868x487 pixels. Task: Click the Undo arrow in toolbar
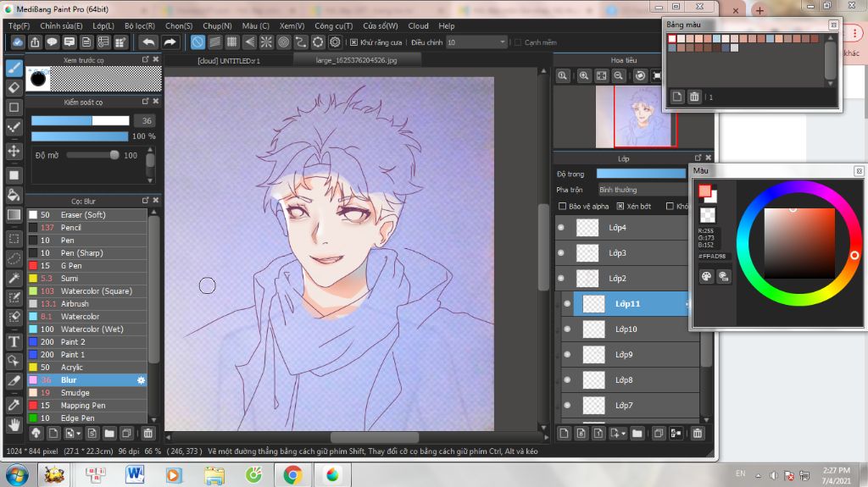(x=147, y=42)
